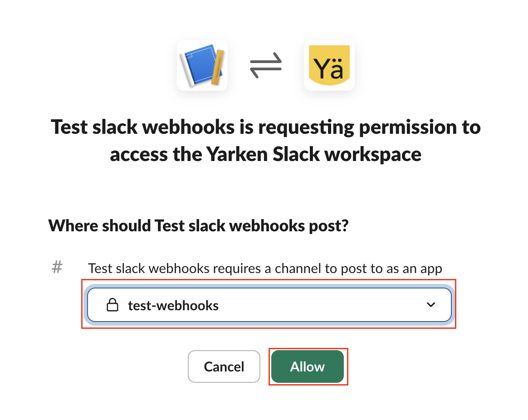The image size is (528, 420).
Task: Click the wooden ruler on the app icon
Action: [217, 67]
